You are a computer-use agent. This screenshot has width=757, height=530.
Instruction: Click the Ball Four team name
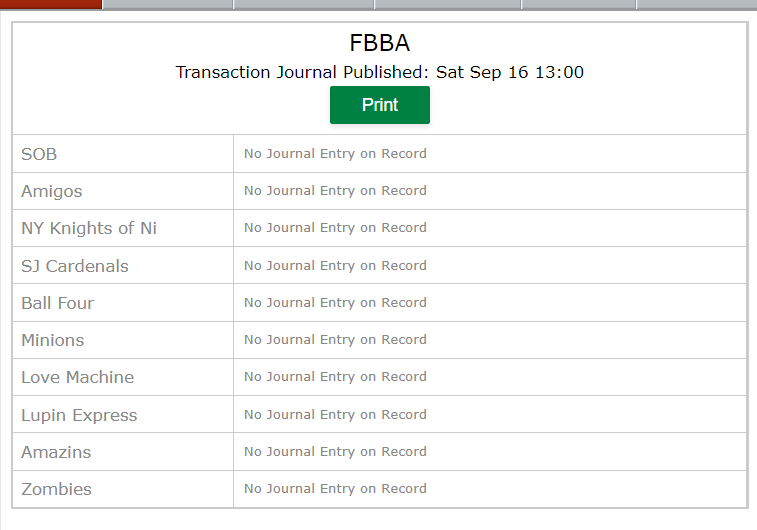[x=57, y=303]
